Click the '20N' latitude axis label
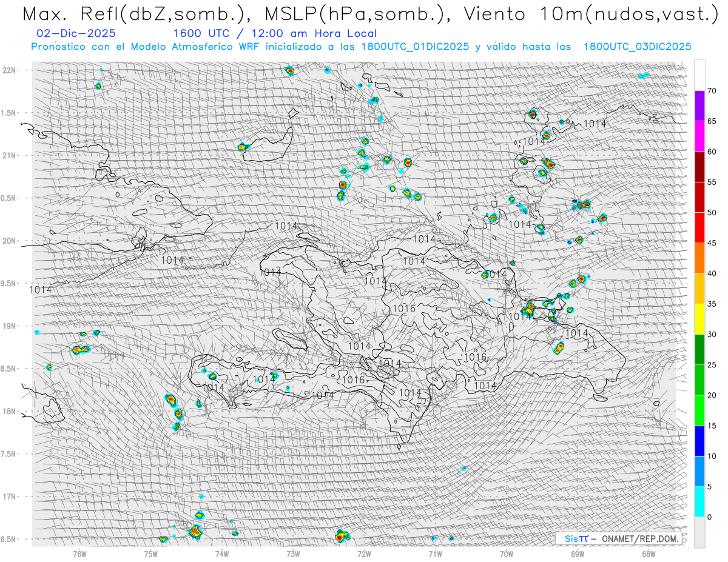Viewport: 728px width, 562px height. [9, 241]
